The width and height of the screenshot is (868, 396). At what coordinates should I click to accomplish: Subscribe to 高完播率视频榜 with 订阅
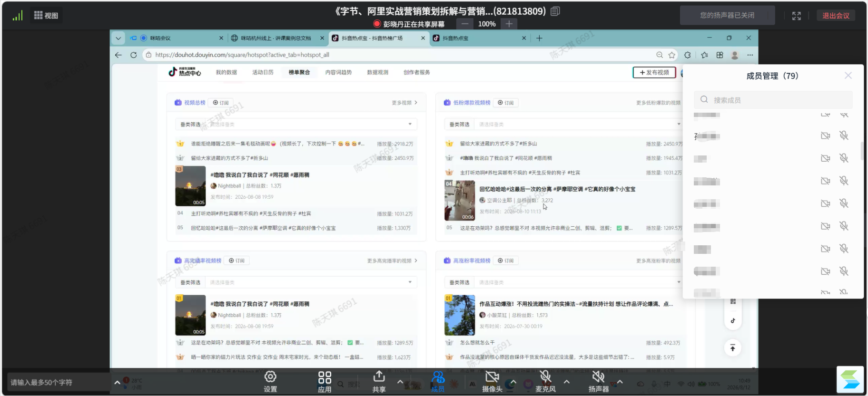(x=237, y=261)
